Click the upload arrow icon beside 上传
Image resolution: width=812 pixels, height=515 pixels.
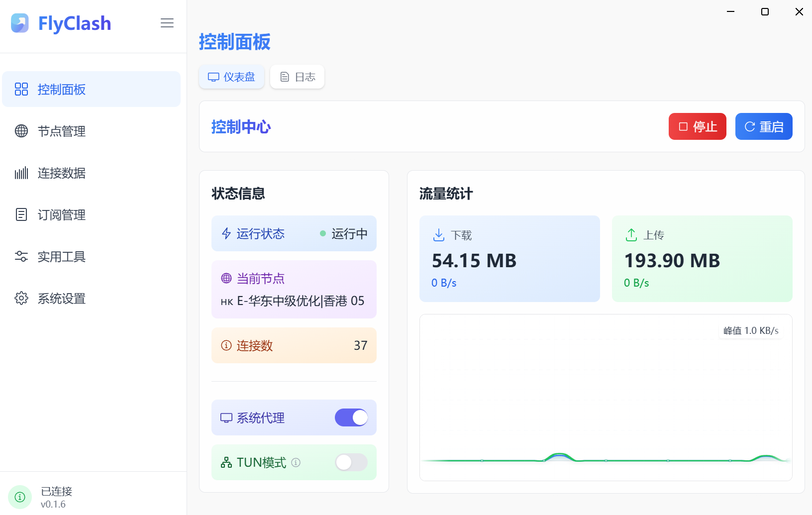pos(631,235)
